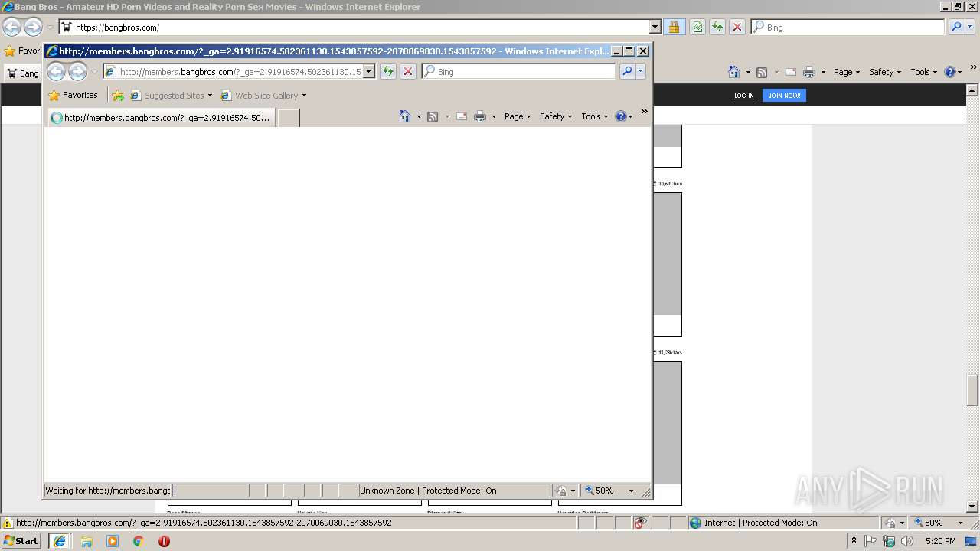Viewport: 980px width, 551px height.
Task: Click search magnifier button in main browser window
Action: (956, 27)
